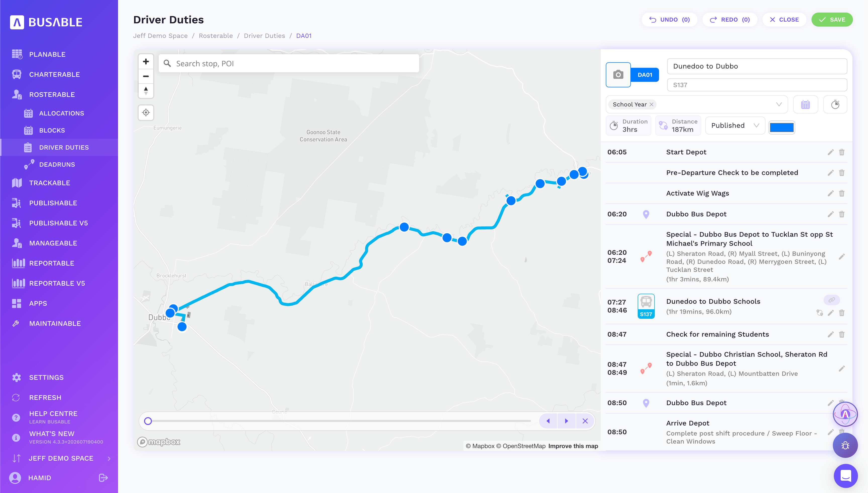Click the Save button
The height and width of the screenshot is (493, 868).
[x=832, y=20]
